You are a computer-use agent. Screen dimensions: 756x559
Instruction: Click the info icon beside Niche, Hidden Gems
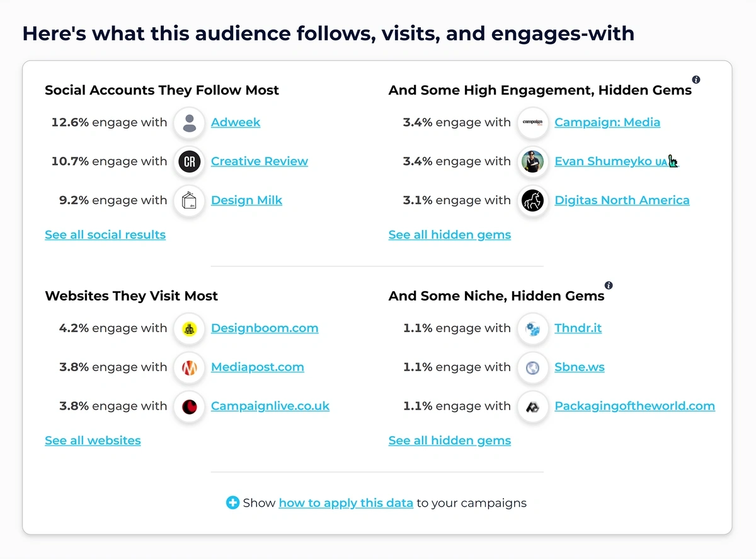click(x=609, y=285)
